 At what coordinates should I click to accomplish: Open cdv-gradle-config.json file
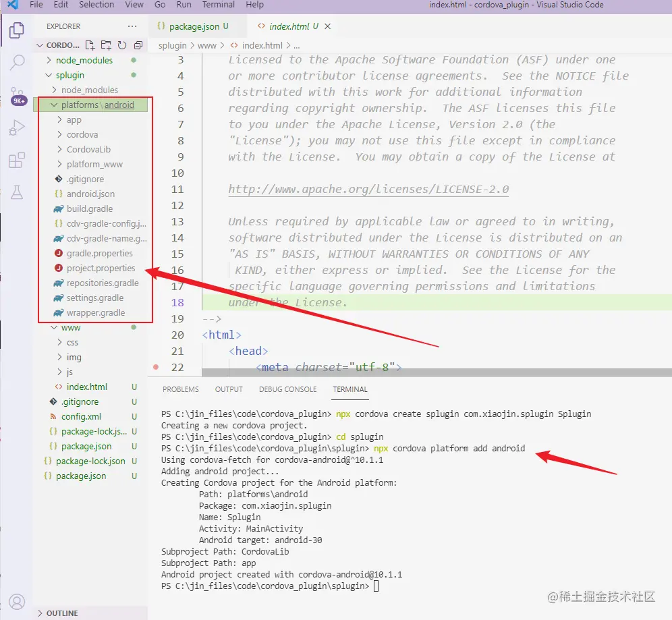106,224
